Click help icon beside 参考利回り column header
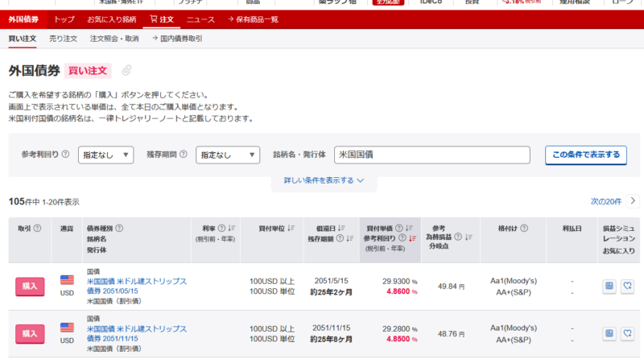Screen dimensions: 644x359 402,237
